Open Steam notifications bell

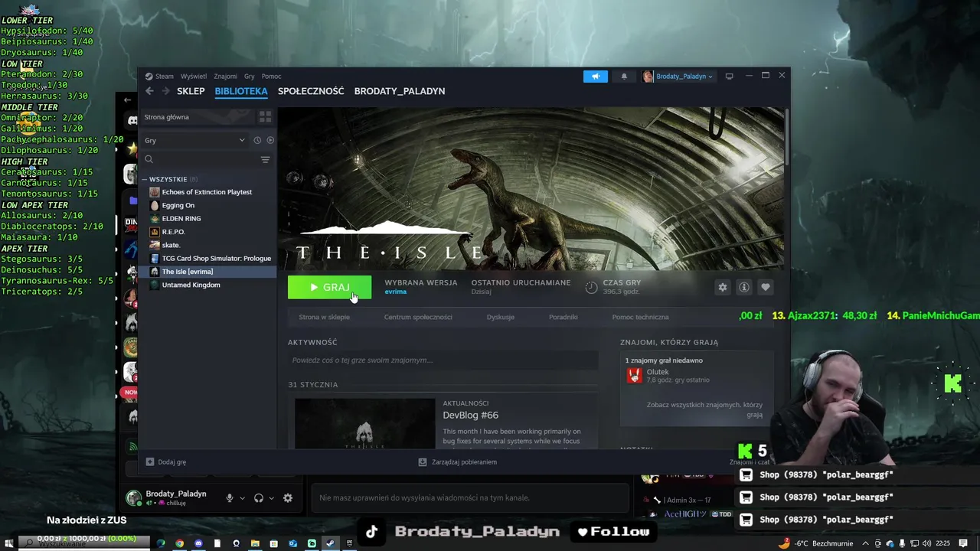[624, 77]
